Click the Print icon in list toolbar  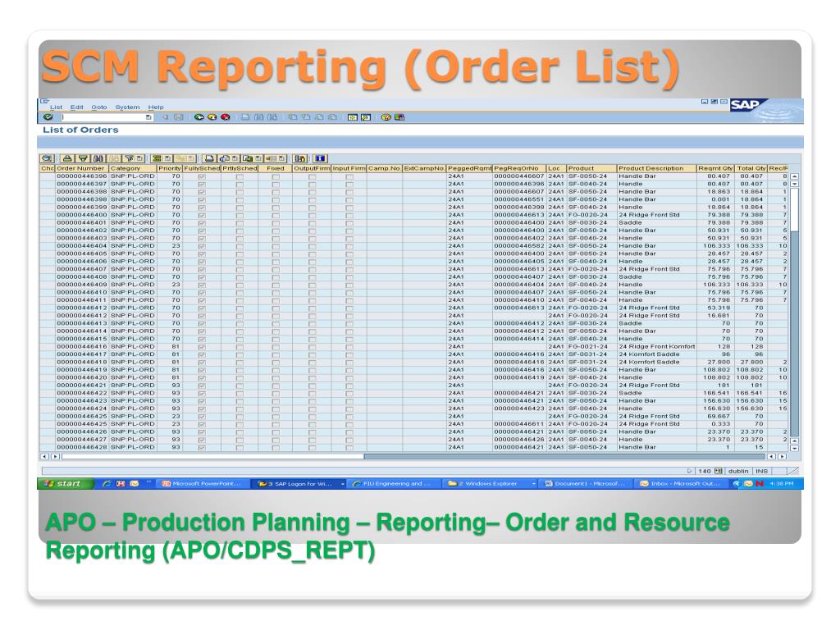(209, 158)
